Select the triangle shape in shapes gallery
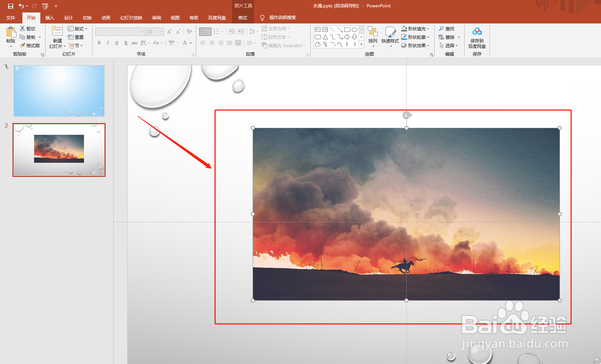Screen dimensions: 601x364 coord(325,37)
